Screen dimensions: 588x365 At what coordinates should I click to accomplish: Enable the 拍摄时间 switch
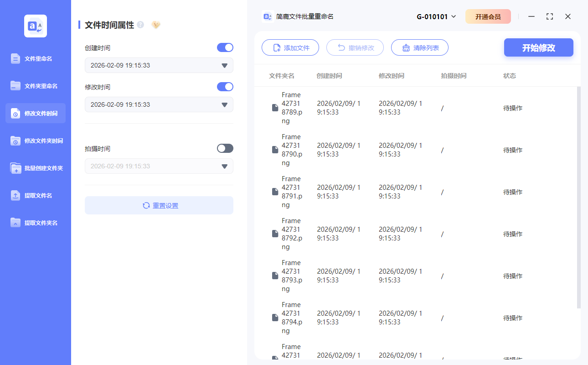click(225, 148)
